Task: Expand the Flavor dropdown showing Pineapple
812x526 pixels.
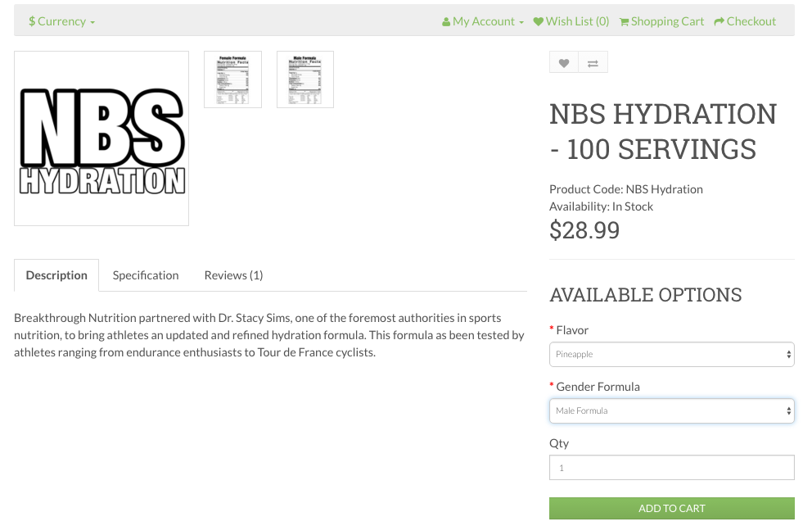Action: [x=672, y=355]
